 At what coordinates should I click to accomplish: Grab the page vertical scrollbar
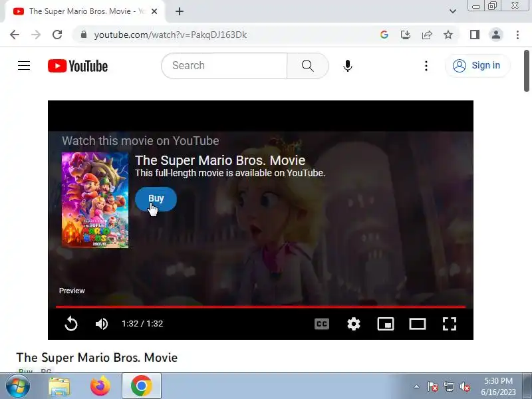tap(527, 70)
